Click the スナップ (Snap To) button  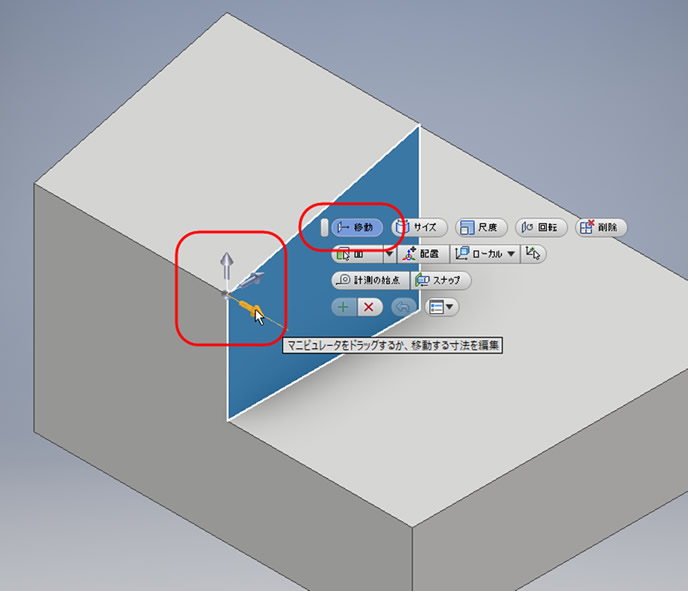point(441,280)
